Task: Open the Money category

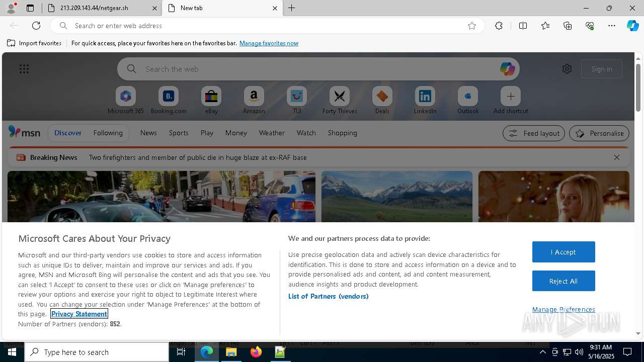Action: (236, 133)
